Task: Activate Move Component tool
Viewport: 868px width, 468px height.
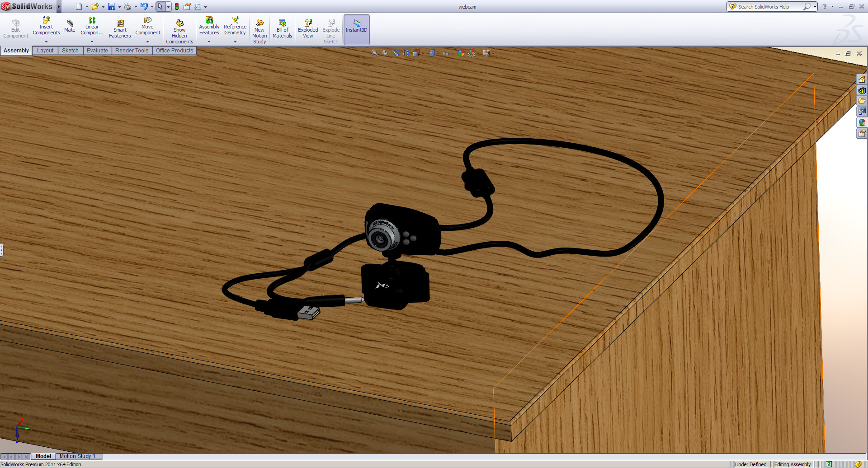Action: click(x=148, y=26)
